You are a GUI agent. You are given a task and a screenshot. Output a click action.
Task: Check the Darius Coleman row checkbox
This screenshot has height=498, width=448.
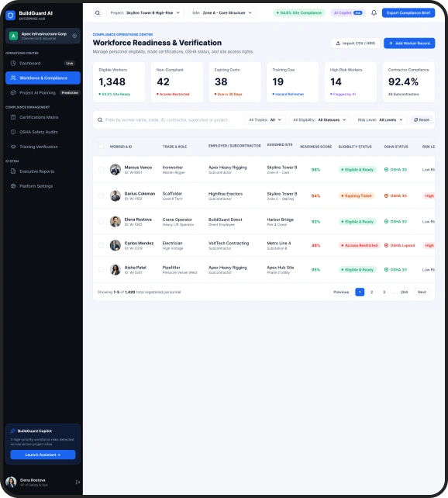click(x=101, y=195)
